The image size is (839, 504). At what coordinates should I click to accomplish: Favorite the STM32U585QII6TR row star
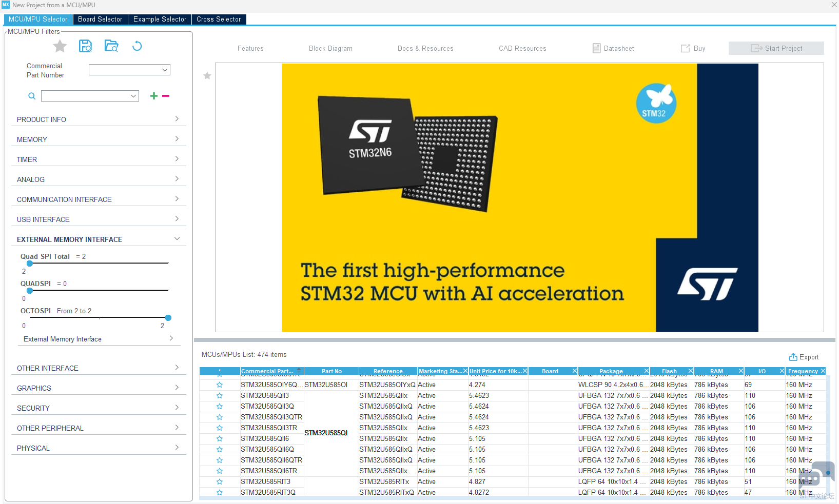[x=220, y=471]
